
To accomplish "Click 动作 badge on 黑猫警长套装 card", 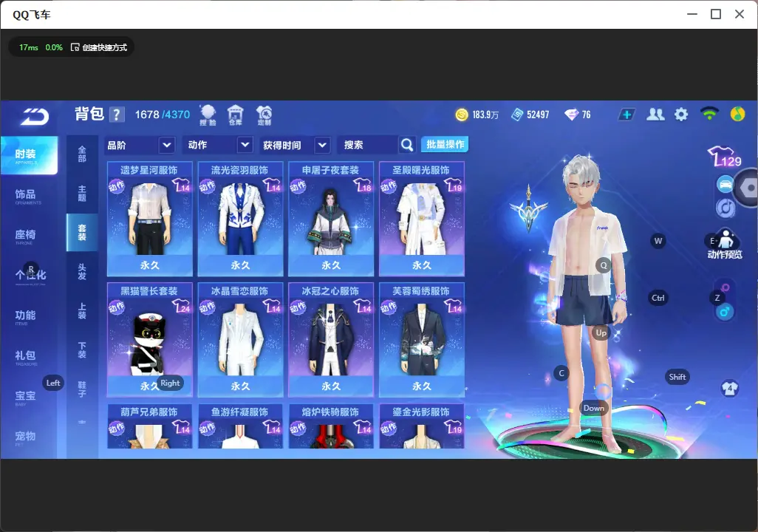I will point(117,307).
